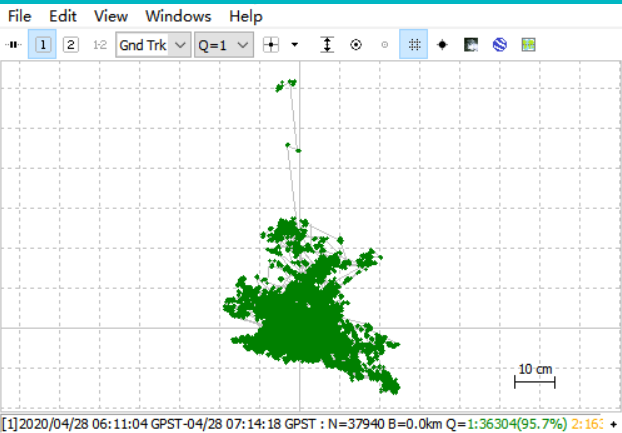
Task: Click the green map view icon
Action: 528,44
